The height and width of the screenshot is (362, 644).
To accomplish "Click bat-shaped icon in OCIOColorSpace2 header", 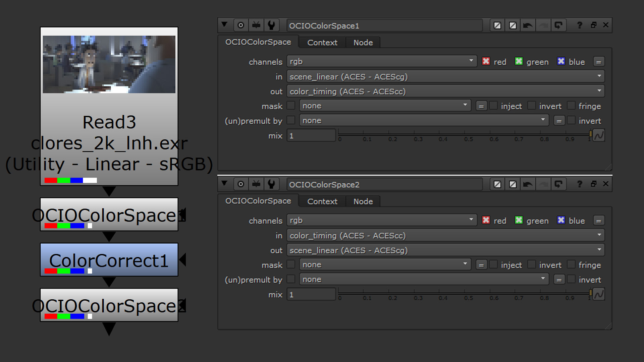I will [256, 184].
